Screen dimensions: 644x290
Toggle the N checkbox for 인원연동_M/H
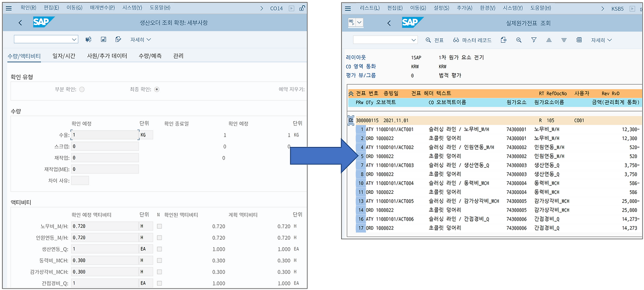point(159,238)
